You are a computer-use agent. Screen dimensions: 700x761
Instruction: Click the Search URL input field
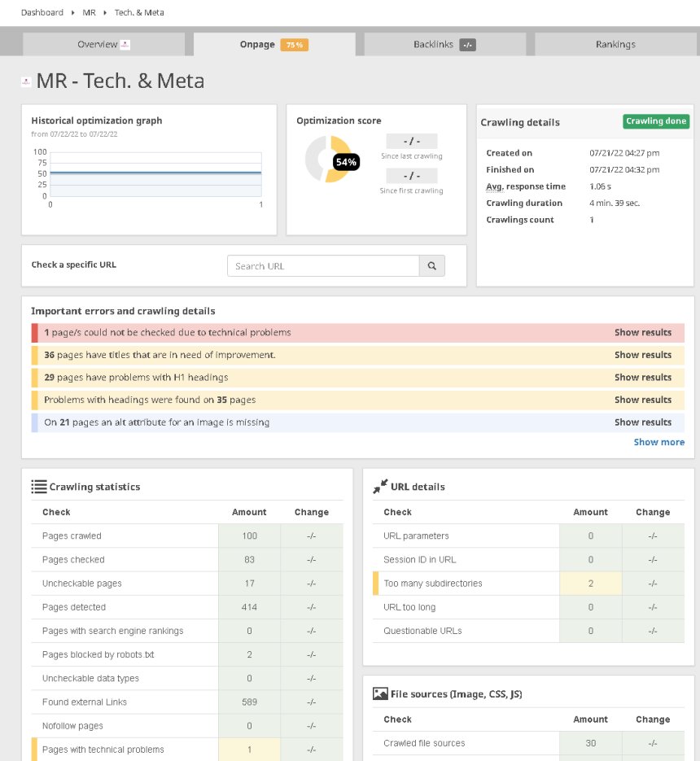[x=323, y=266]
